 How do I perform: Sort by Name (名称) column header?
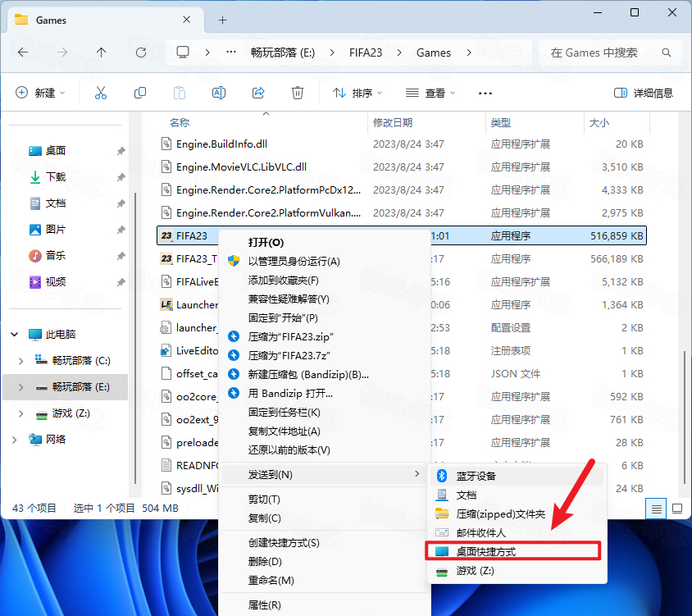[180, 123]
